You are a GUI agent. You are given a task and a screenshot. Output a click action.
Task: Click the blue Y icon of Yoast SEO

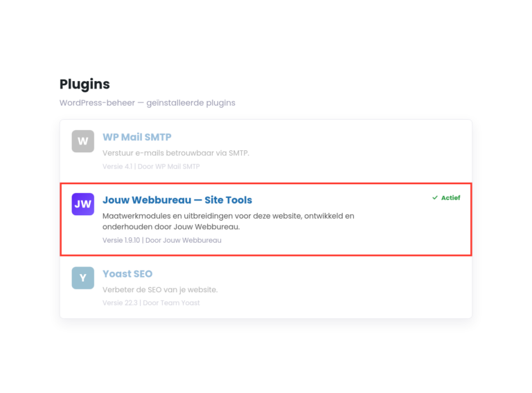click(83, 278)
